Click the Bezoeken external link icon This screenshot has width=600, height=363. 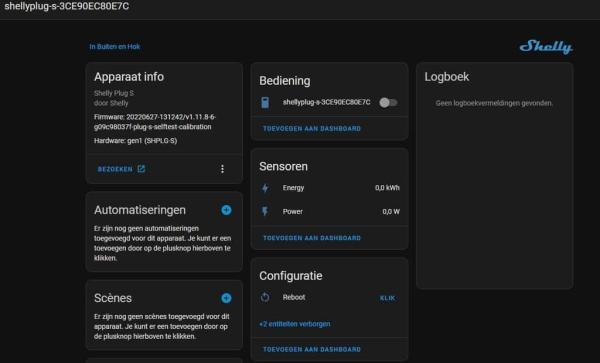coord(141,169)
